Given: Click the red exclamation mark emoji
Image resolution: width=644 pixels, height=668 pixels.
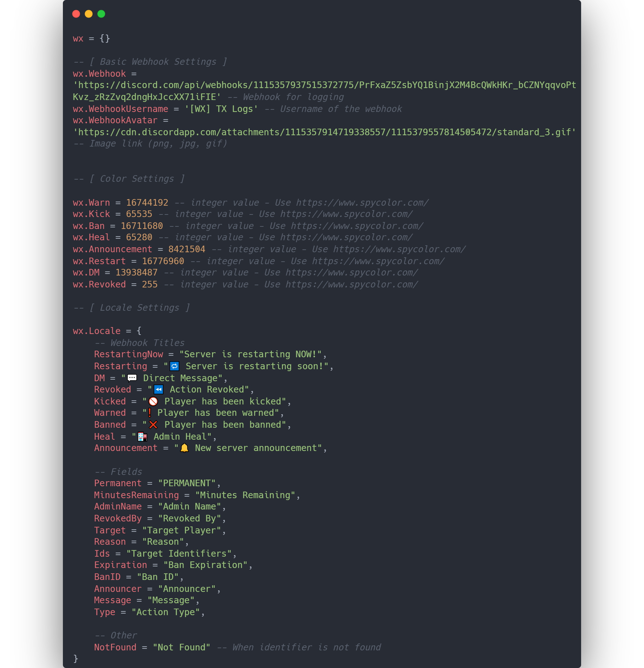Looking at the screenshot, I should coord(150,413).
